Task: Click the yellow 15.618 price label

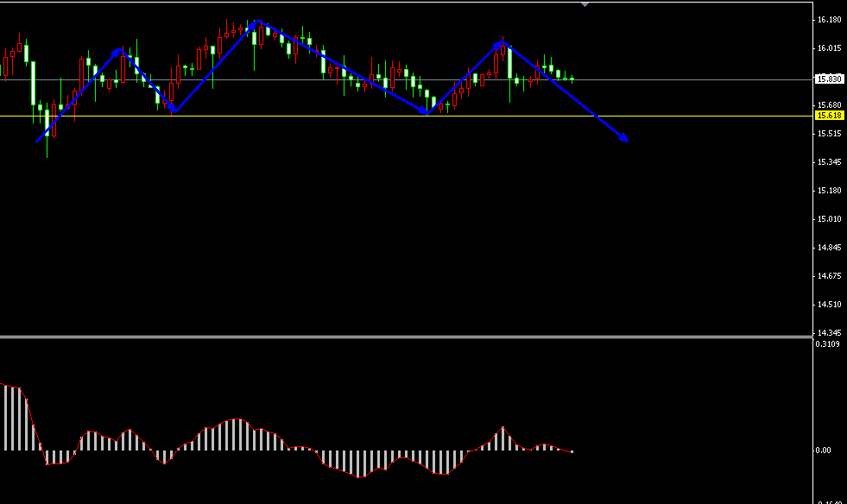Action: tap(829, 116)
